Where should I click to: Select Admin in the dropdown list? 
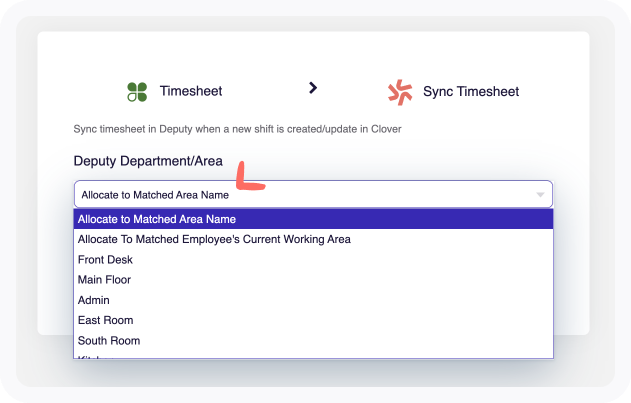click(x=313, y=300)
